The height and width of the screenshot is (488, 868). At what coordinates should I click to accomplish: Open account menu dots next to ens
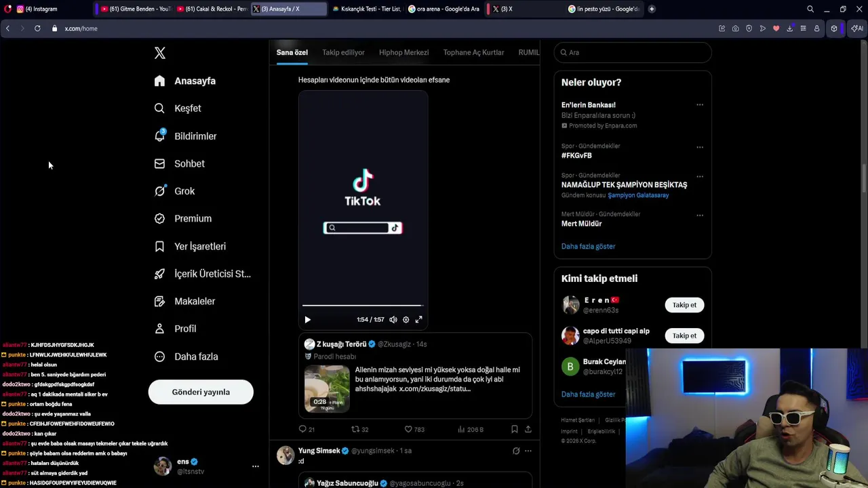[x=256, y=466]
